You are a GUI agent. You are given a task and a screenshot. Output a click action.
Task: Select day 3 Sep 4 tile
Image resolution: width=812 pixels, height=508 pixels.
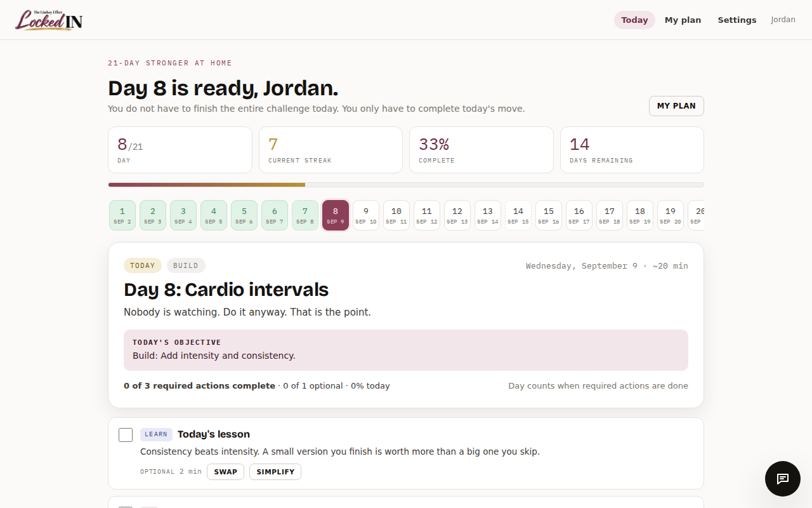click(x=183, y=215)
